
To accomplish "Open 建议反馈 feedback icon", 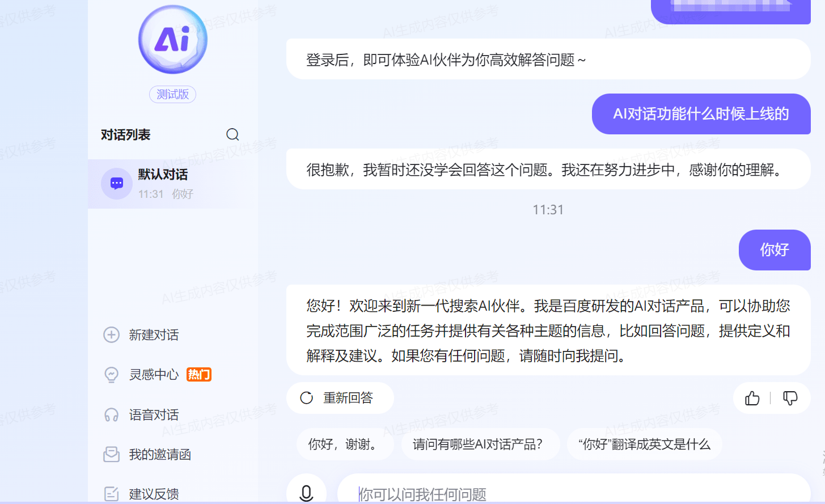I will (111, 493).
